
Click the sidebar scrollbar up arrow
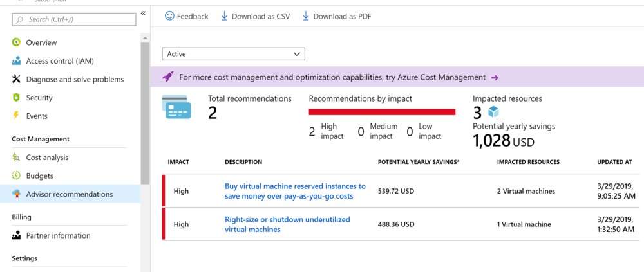(144, 38)
